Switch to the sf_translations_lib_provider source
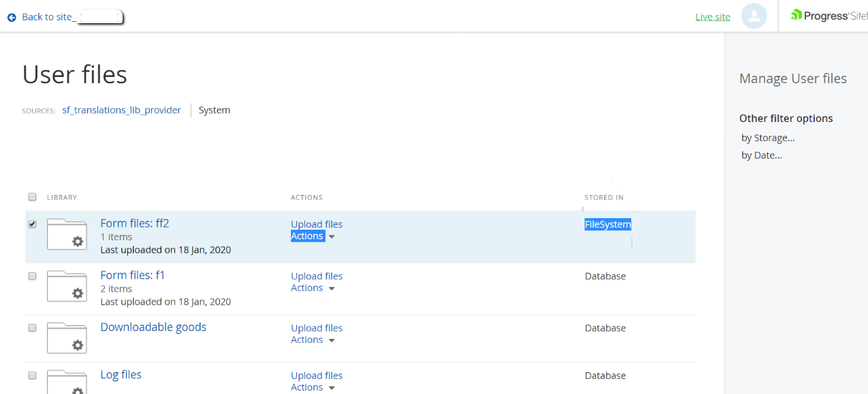Viewport: 868px width, 394px height. click(x=121, y=110)
